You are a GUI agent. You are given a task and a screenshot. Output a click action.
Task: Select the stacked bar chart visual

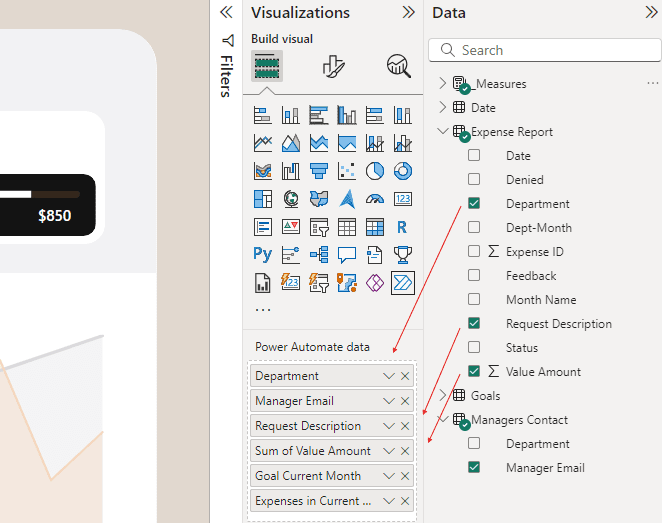point(263,115)
